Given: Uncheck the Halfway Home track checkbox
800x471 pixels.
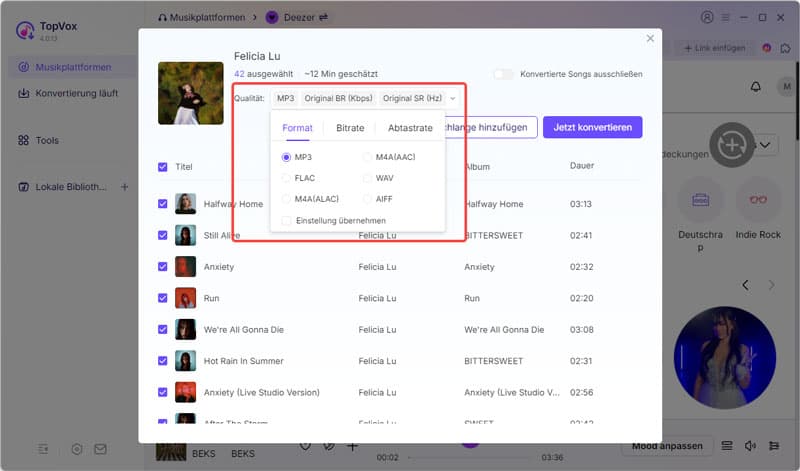Looking at the screenshot, I should coord(163,204).
